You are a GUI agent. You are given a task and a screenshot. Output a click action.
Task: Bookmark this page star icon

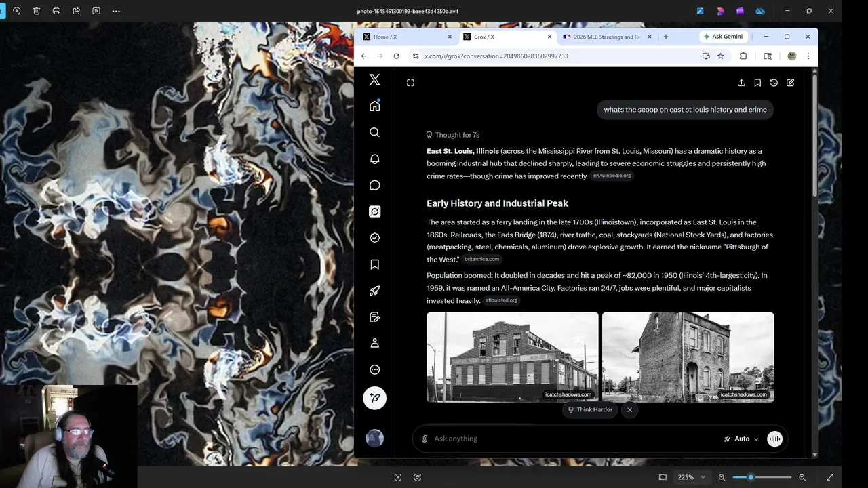point(721,56)
